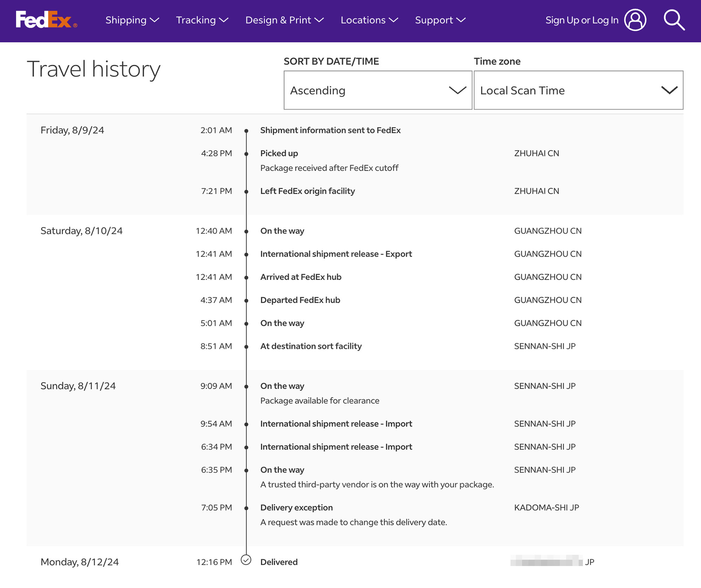This screenshot has width=701, height=588.
Task: Click the FedEx logo
Action: point(46,20)
